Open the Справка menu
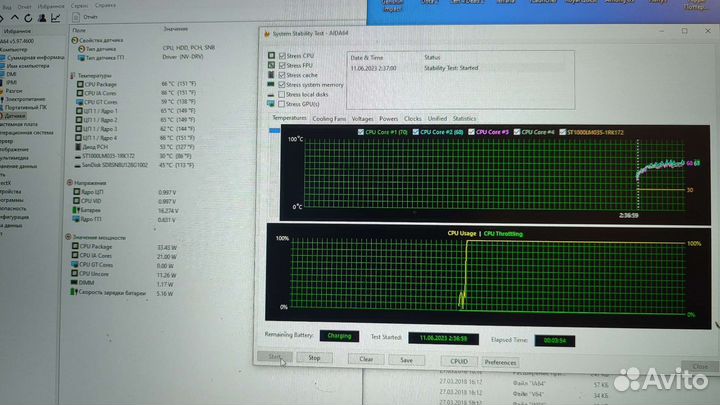This screenshot has width=720, height=405. (105, 6)
